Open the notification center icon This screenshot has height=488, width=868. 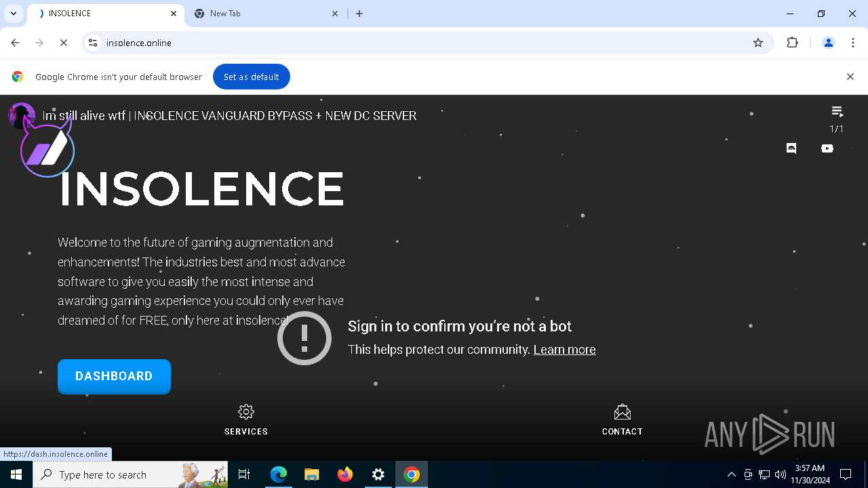846,474
